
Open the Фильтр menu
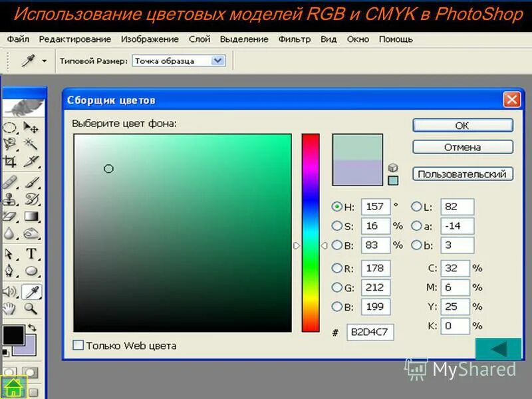(x=295, y=39)
